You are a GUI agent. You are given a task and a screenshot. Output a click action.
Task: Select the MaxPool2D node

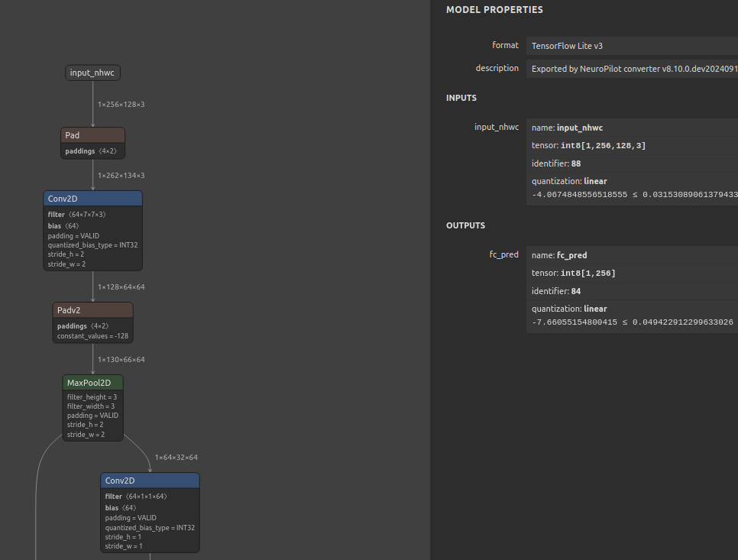[92, 382]
